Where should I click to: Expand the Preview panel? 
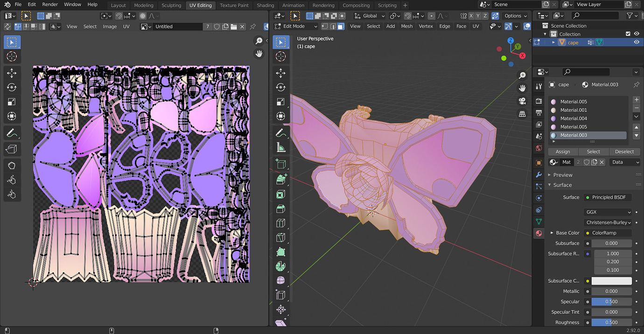tap(563, 175)
